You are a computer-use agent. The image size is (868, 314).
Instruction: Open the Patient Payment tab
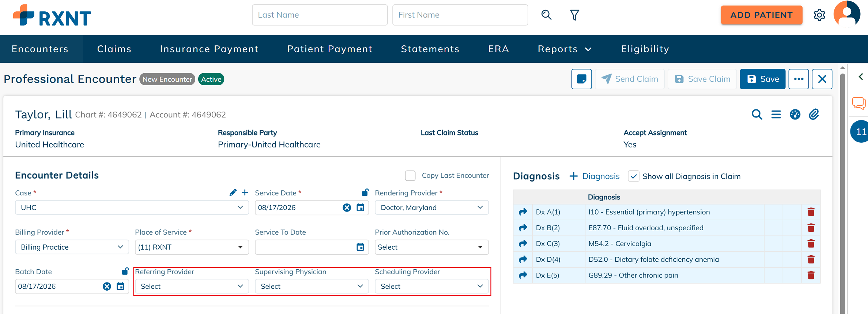click(x=330, y=49)
